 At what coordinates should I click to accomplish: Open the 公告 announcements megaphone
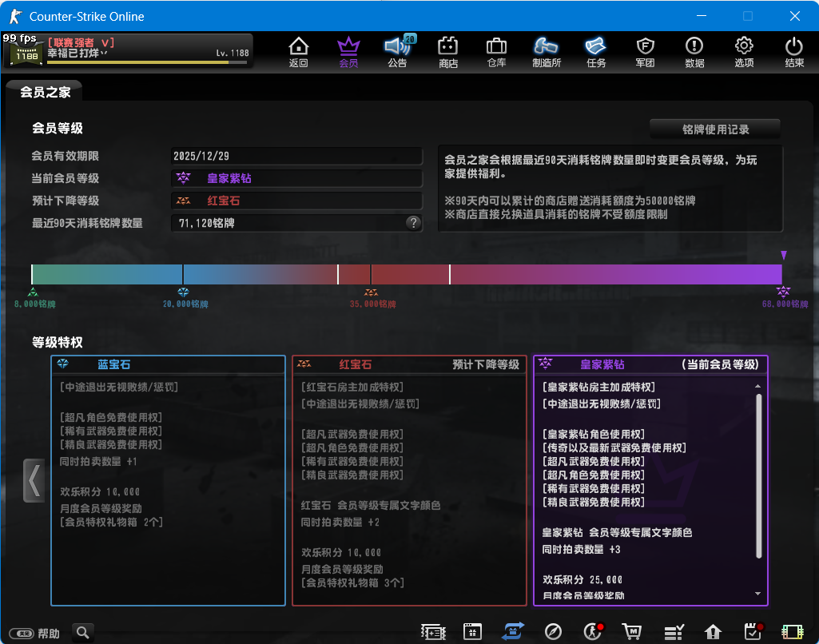tap(397, 51)
